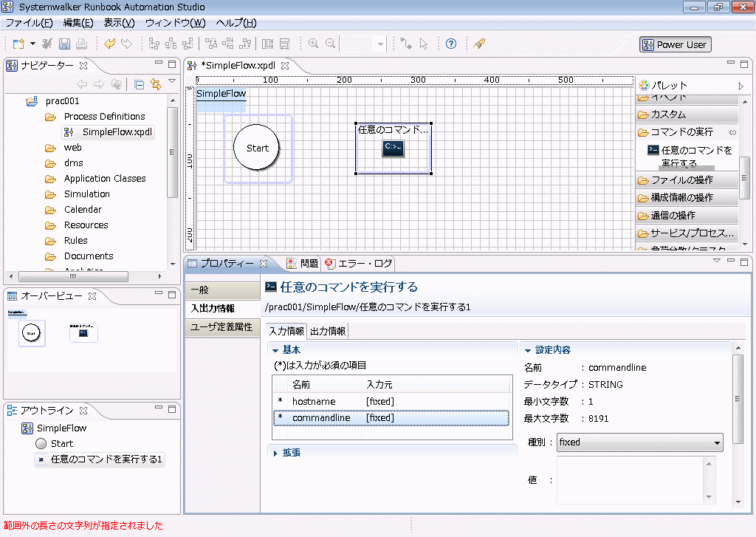Close the ナビゲーター view tab

[83, 65]
